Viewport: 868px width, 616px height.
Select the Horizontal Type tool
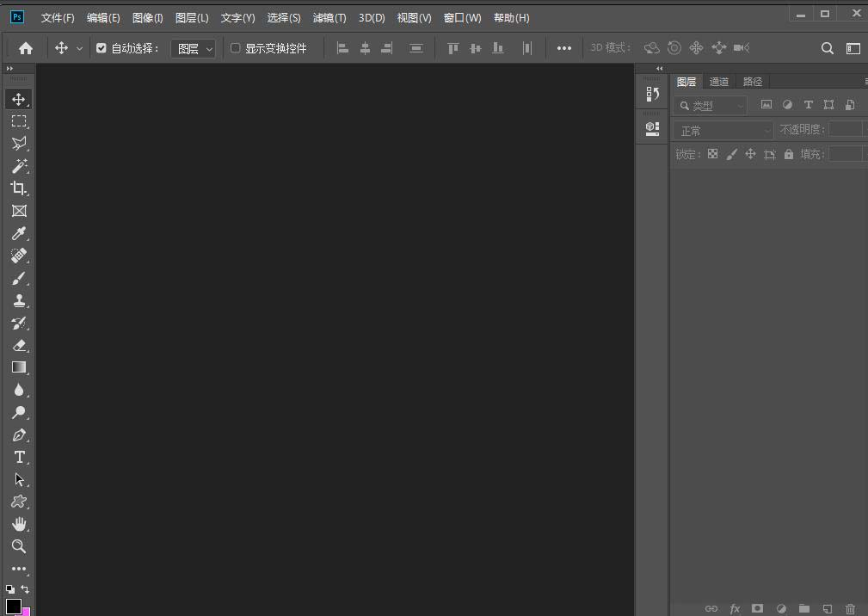click(19, 457)
